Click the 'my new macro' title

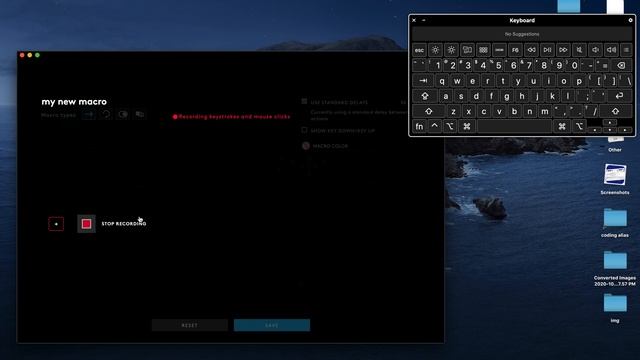74,102
